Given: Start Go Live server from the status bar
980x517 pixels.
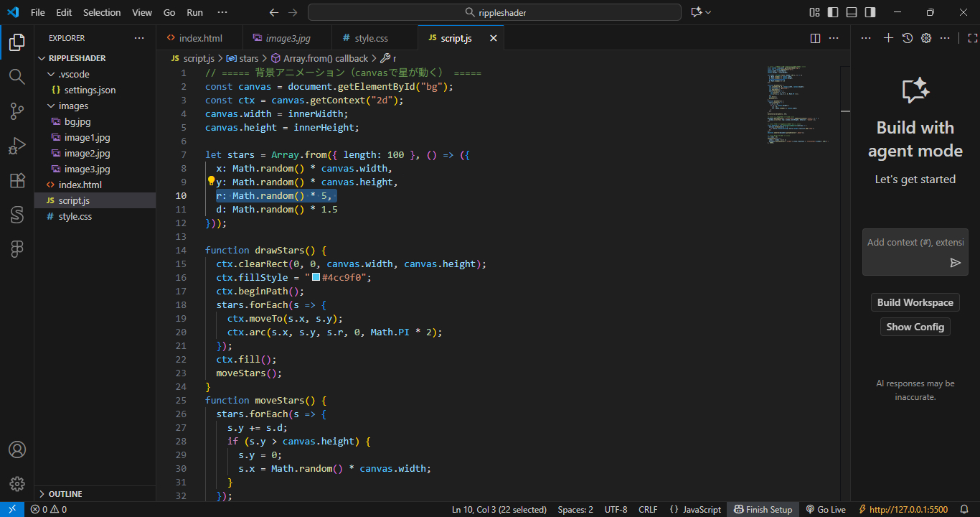Looking at the screenshot, I should [x=826, y=509].
